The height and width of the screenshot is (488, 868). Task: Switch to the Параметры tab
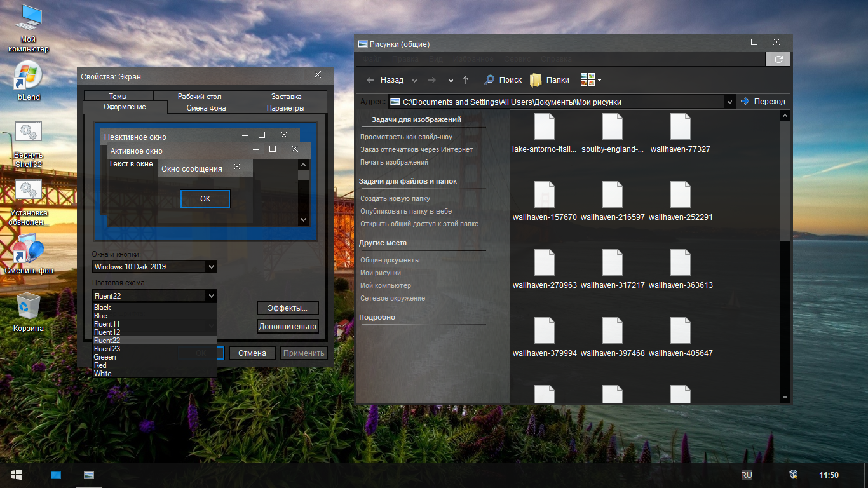(285, 108)
